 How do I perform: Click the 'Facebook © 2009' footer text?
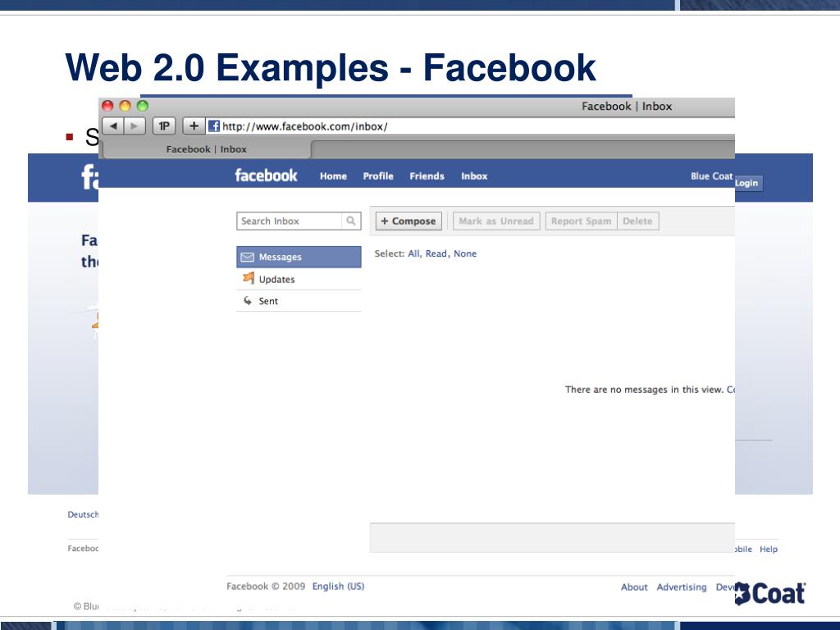click(x=266, y=586)
